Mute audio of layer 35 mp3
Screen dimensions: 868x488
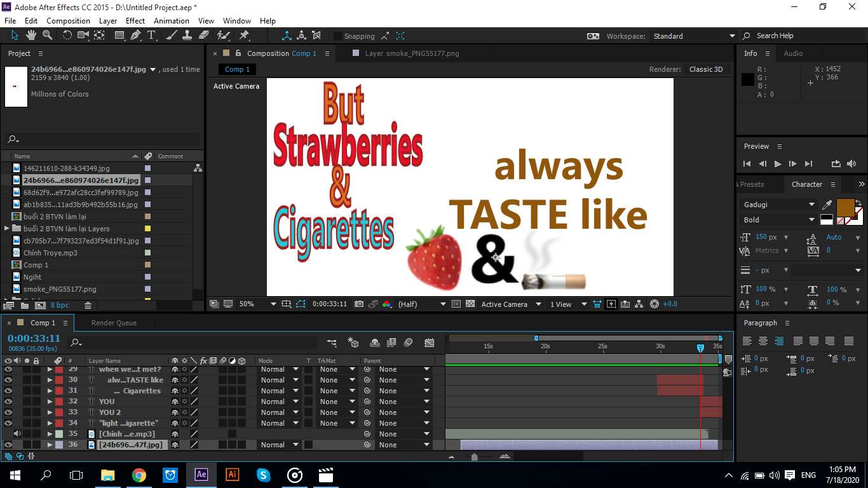[x=17, y=434]
